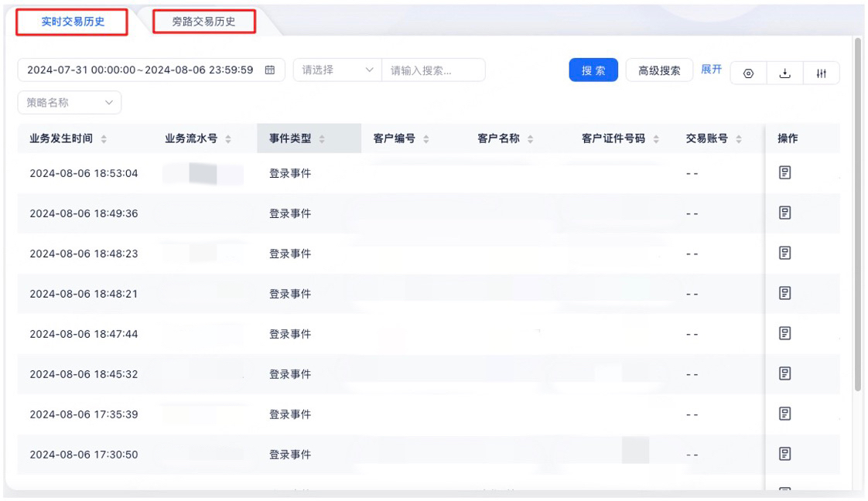Sort by 业务流水号 column
868x501 pixels.
228,139
